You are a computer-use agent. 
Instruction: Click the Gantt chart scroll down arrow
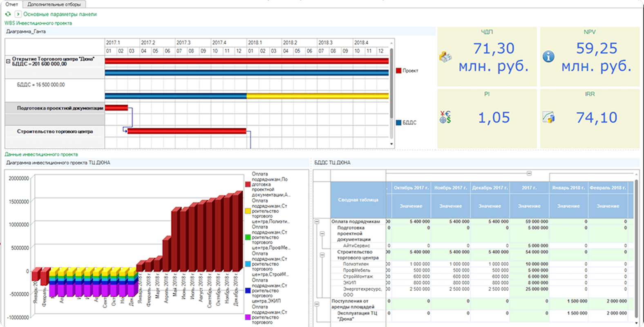(x=391, y=144)
